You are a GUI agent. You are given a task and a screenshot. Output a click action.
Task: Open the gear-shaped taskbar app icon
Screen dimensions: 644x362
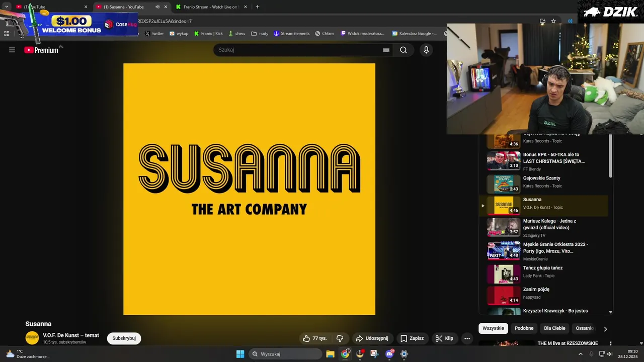[x=404, y=354]
